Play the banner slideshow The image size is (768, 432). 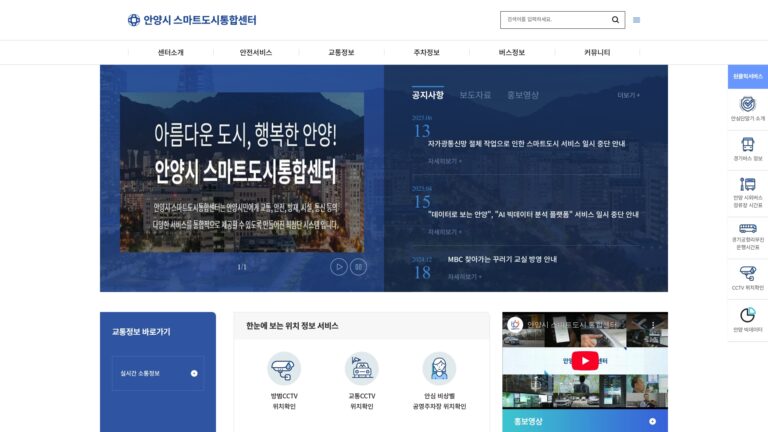click(338, 267)
